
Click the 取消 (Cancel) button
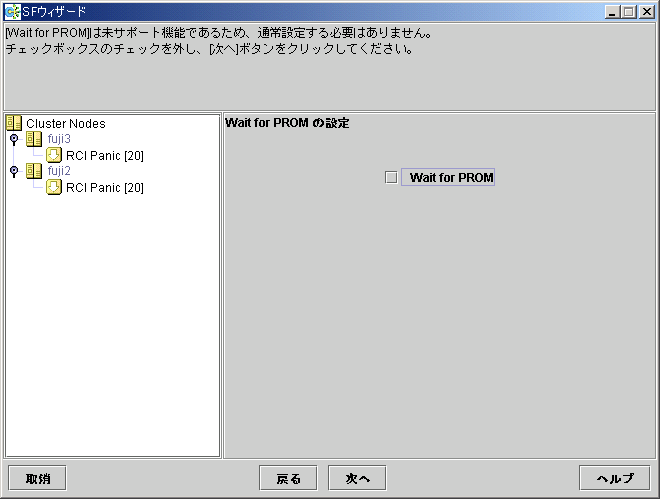point(37,478)
